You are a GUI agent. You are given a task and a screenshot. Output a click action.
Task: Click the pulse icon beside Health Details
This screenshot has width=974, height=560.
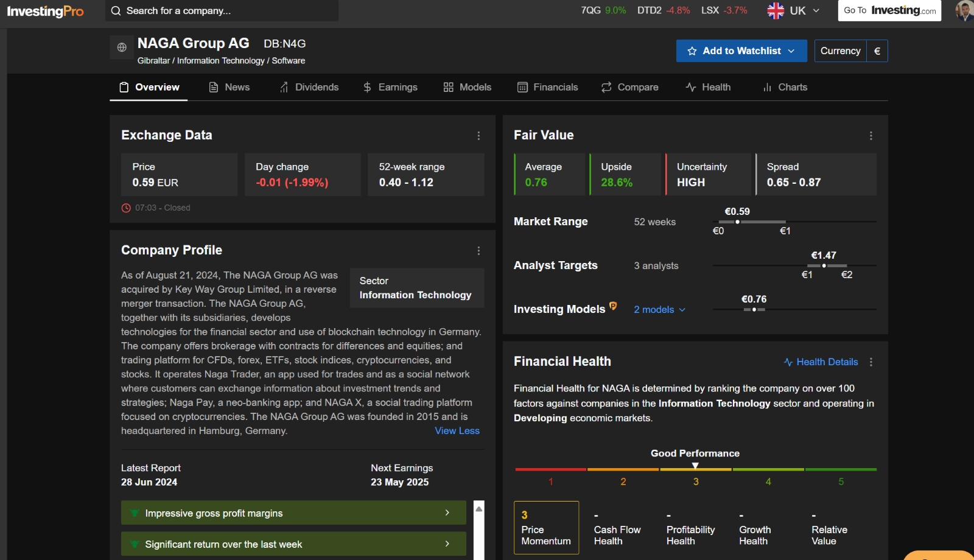(x=788, y=362)
